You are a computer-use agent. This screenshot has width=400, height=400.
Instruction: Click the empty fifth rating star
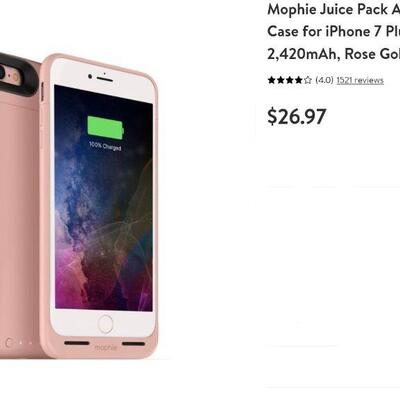pos(308,80)
